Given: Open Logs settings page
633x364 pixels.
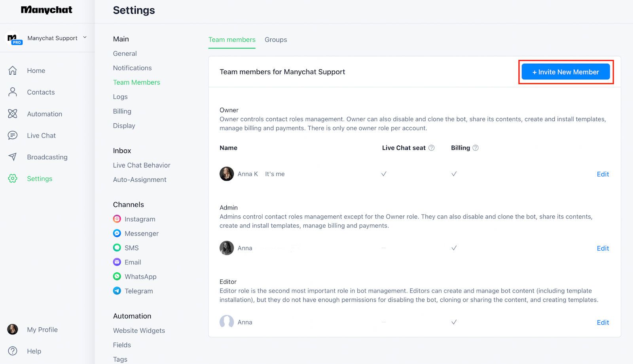Looking at the screenshot, I should pos(120,97).
